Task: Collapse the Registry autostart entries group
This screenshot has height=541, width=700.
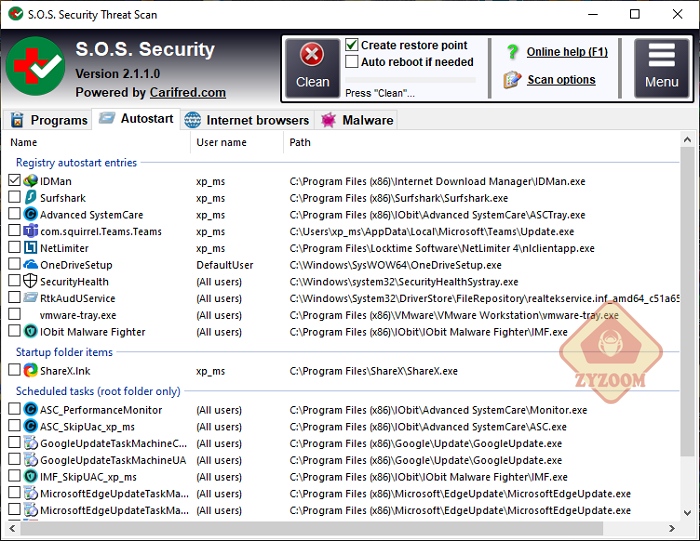Action: click(x=76, y=162)
